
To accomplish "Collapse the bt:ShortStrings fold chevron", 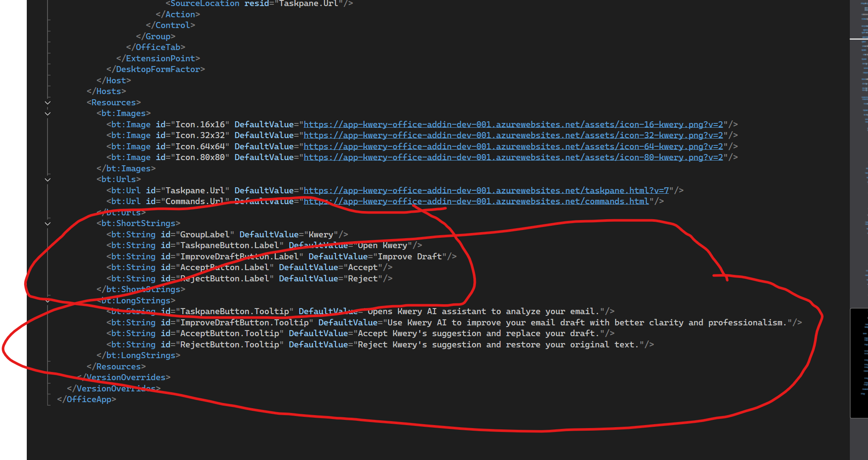I will click(48, 224).
